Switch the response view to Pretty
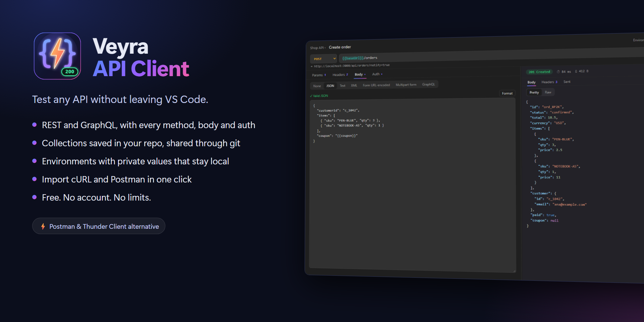 [534, 93]
